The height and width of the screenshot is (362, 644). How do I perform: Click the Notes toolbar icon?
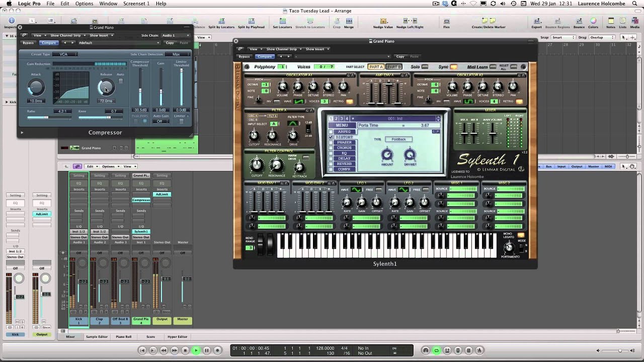[x=611, y=23]
